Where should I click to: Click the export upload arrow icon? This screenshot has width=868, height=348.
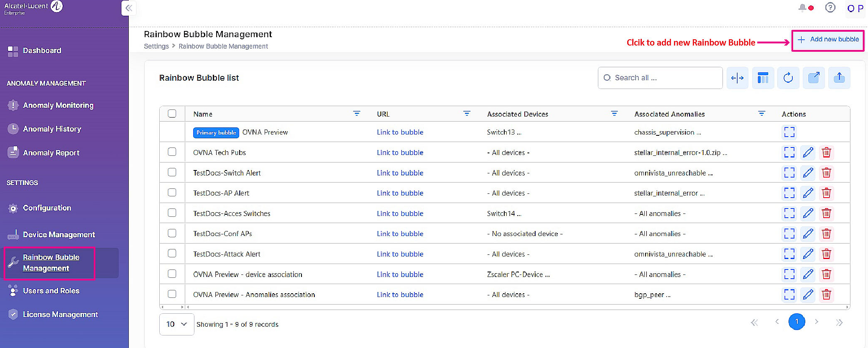(x=839, y=78)
